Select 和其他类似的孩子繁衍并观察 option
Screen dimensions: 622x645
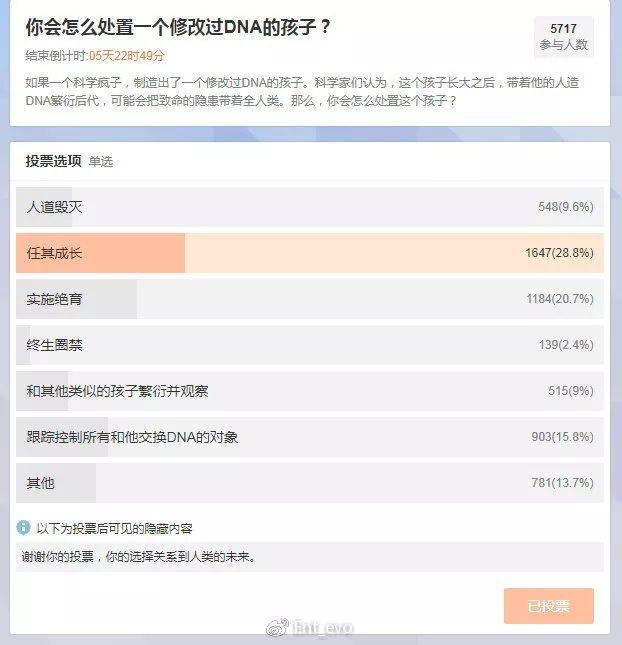pos(118,391)
